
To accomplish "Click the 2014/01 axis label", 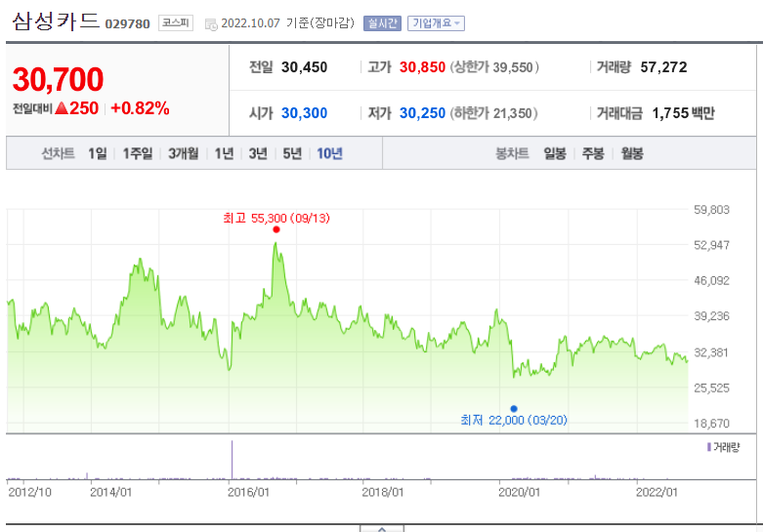I will pyautogui.click(x=111, y=492).
